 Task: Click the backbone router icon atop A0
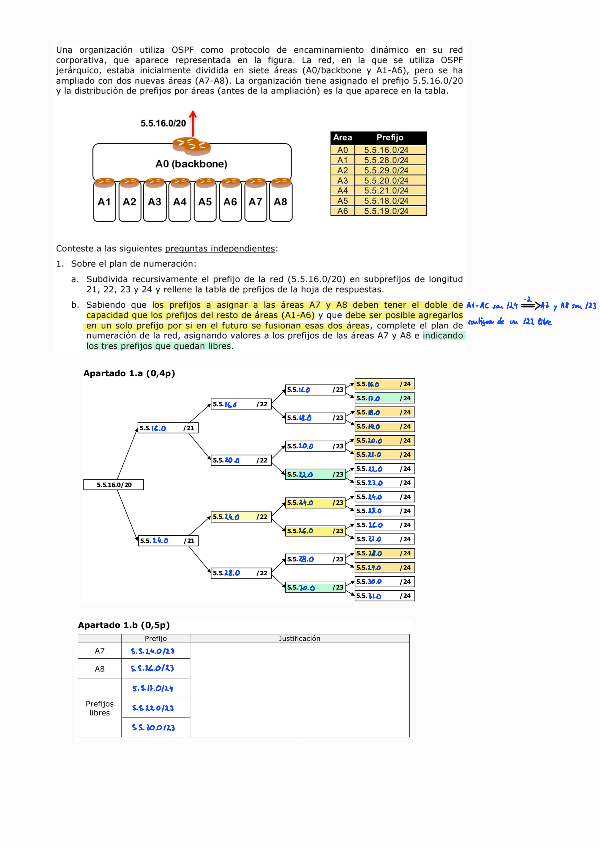191,145
